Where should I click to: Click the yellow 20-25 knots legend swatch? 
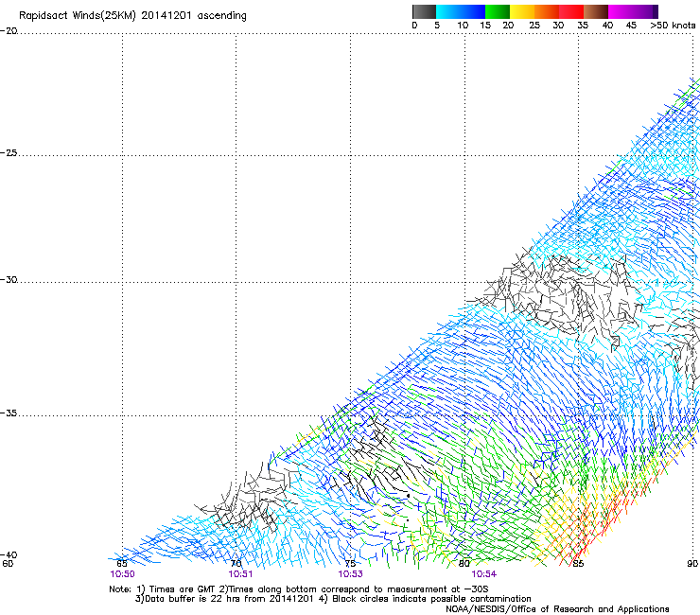coord(522,11)
